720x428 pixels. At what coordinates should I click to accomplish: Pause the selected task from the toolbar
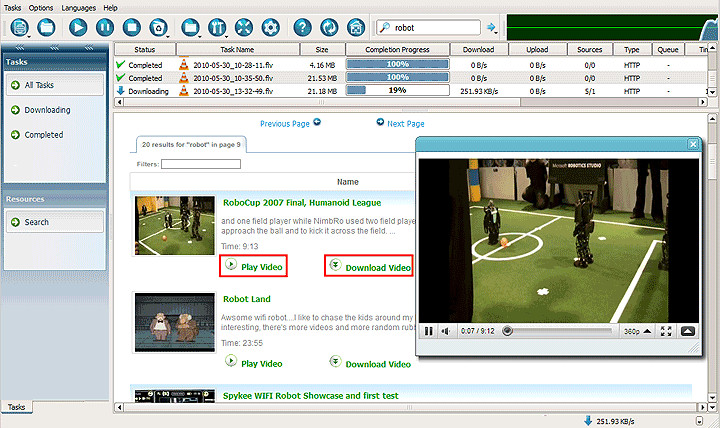pos(105,28)
